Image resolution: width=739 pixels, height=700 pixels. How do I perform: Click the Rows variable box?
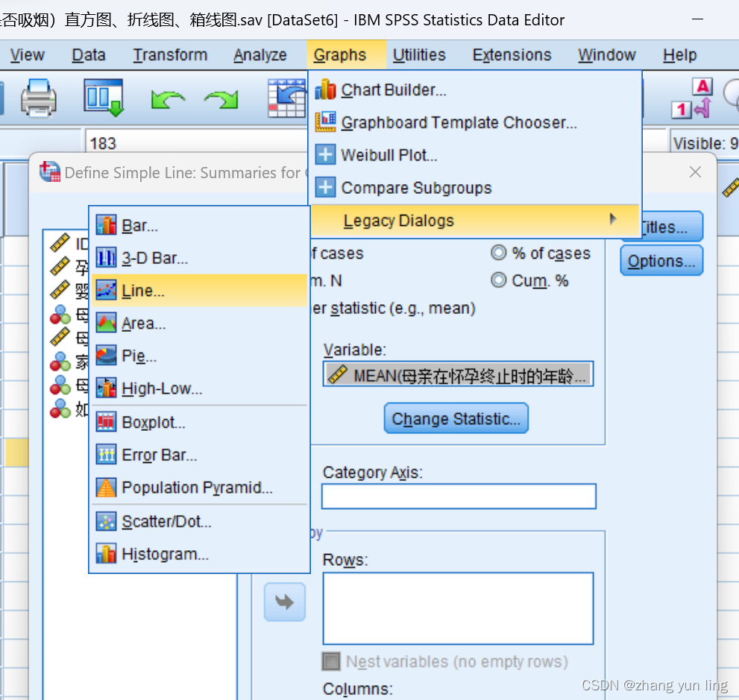[x=458, y=608]
